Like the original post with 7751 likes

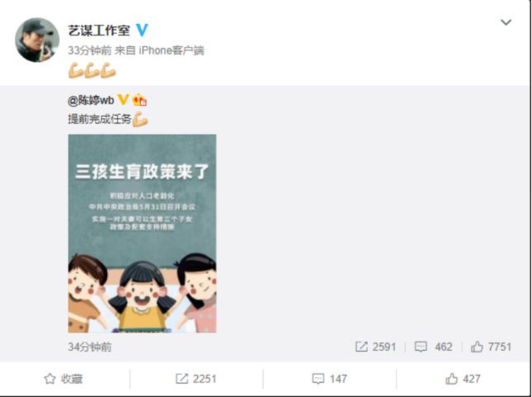point(491,347)
